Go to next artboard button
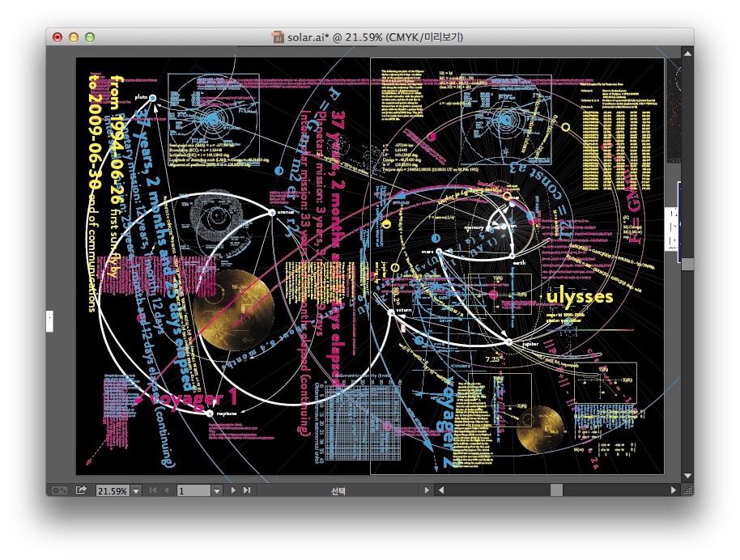The height and width of the screenshot is (560, 740). pyautogui.click(x=233, y=490)
